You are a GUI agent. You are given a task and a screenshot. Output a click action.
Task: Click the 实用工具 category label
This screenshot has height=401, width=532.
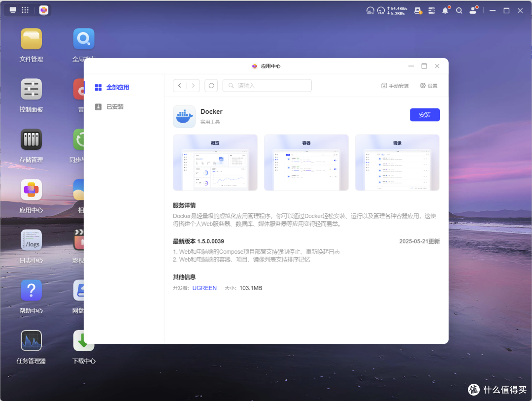(x=210, y=122)
